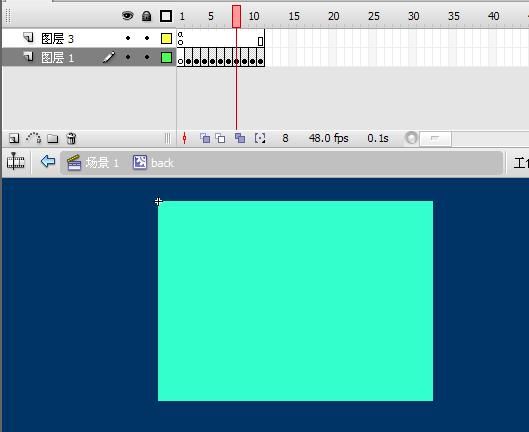Screen dimensions: 529x432
Task: Click the show all layers as outlines icon
Action: pos(166,16)
